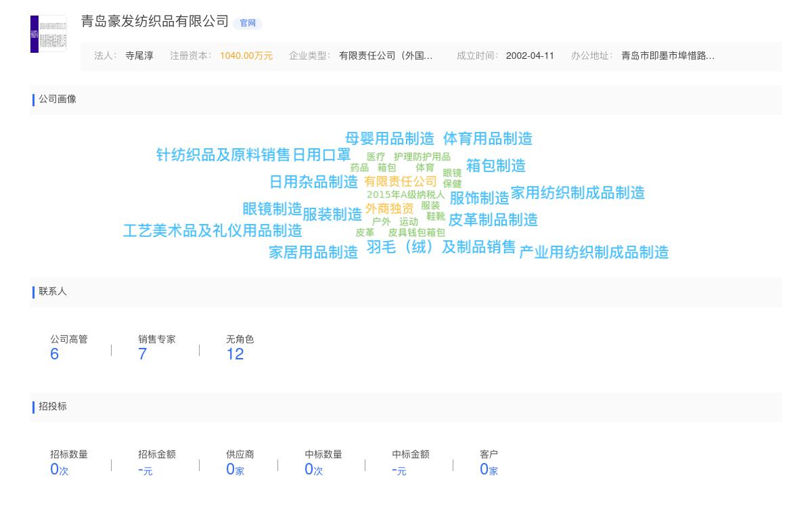
Task: Click the 箱包制造 tag
Action: tap(496, 166)
